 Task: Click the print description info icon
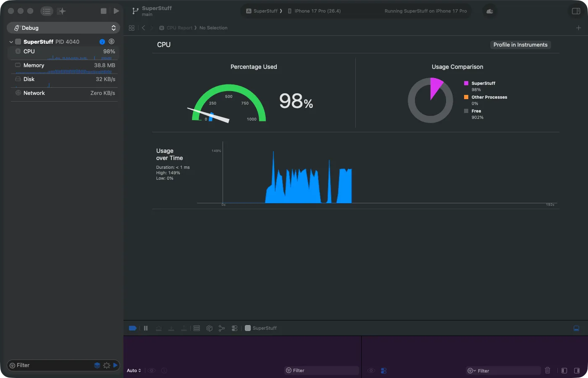(x=164, y=371)
